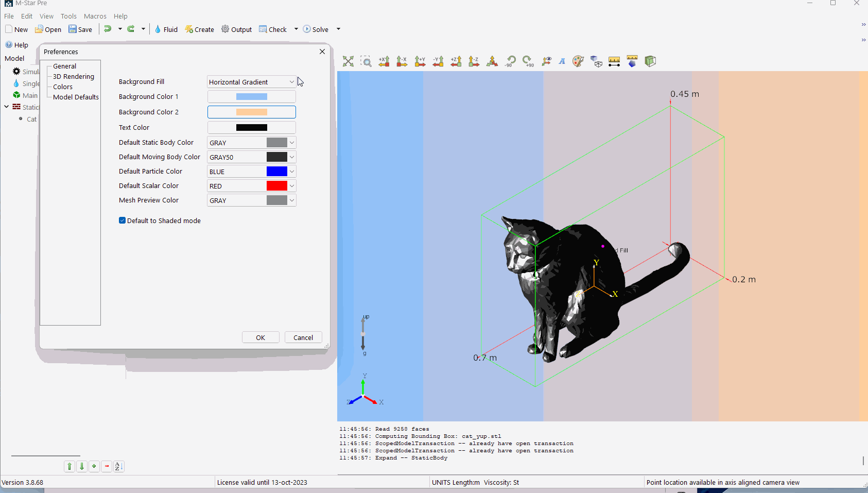868x493 pixels.
Task: Set camera to +Y view
Action: point(420,61)
